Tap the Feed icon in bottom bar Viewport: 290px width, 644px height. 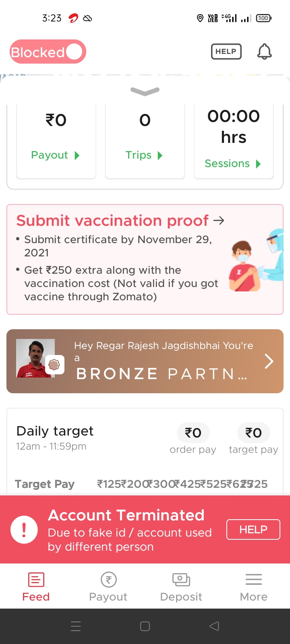coord(36,580)
